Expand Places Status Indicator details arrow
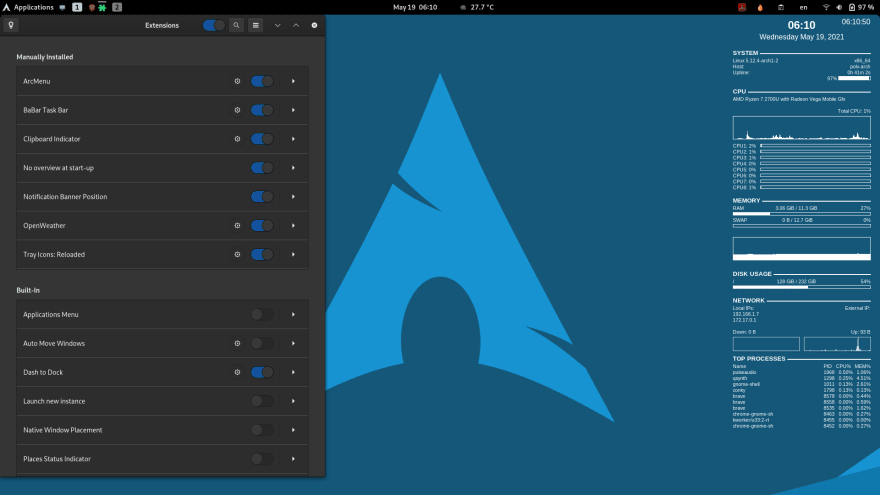 click(x=293, y=459)
